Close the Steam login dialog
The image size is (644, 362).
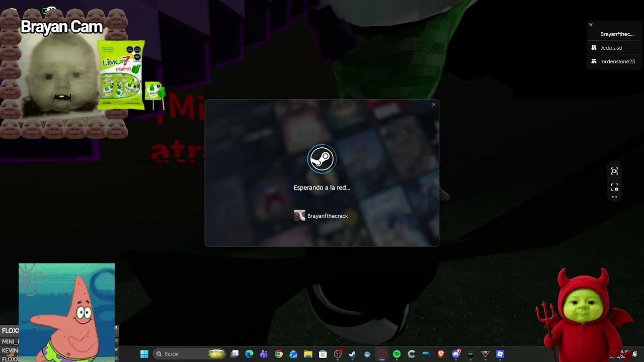(x=434, y=105)
